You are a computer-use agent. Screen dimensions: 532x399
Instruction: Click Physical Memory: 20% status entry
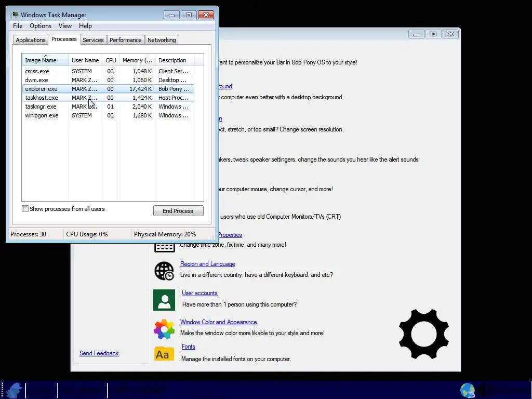point(165,234)
